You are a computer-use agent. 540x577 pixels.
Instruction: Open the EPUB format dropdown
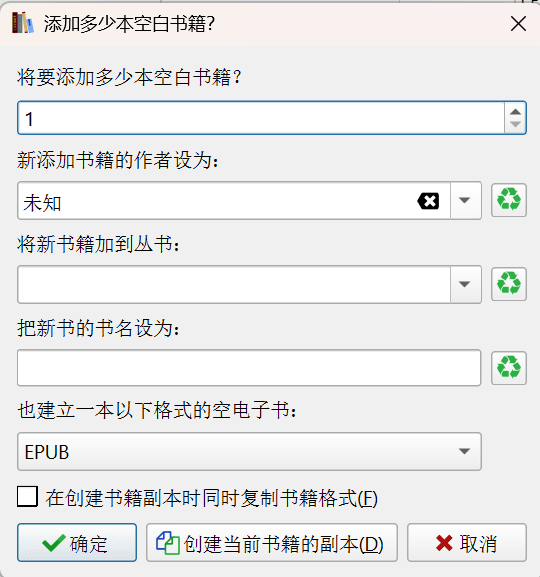(249, 452)
